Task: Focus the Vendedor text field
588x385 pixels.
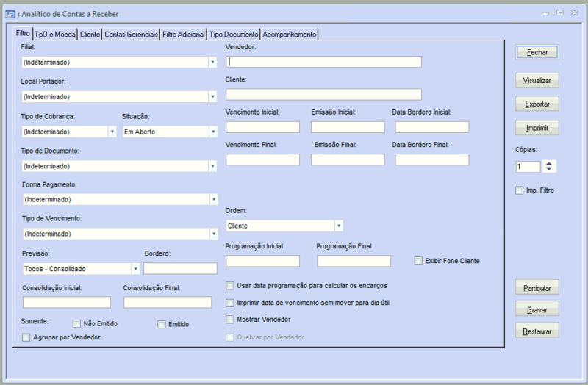Action: (x=323, y=62)
